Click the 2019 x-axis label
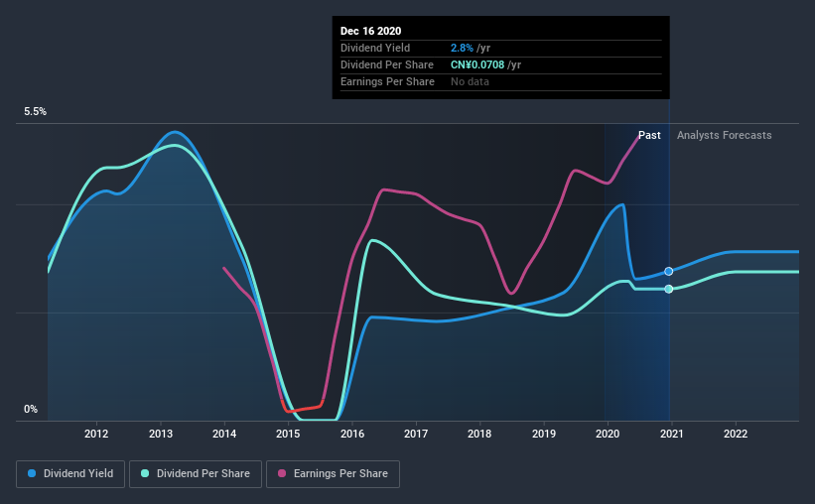The height and width of the screenshot is (504, 815). click(x=544, y=434)
